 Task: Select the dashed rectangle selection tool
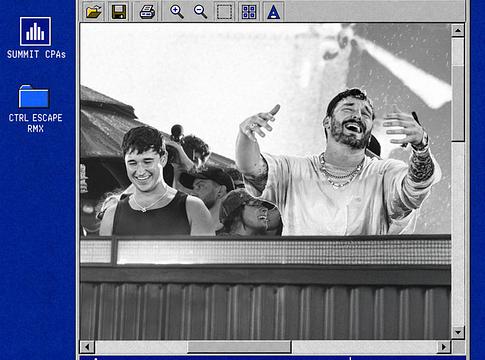(x=224, y=12)
